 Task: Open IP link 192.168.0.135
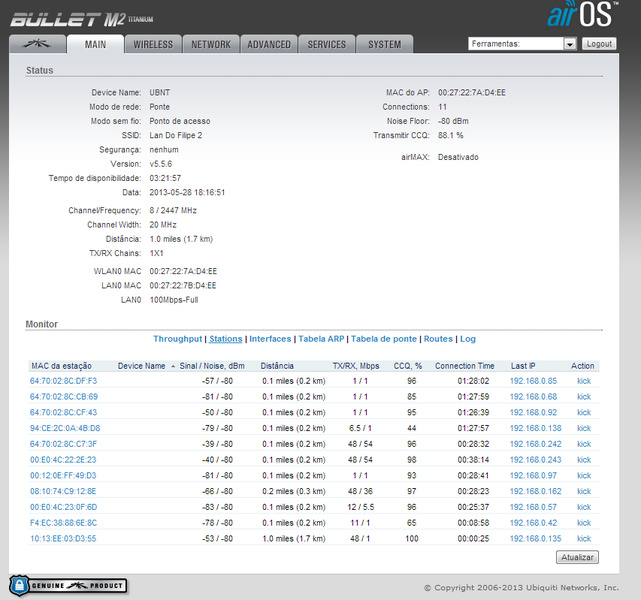click(536, 539)
